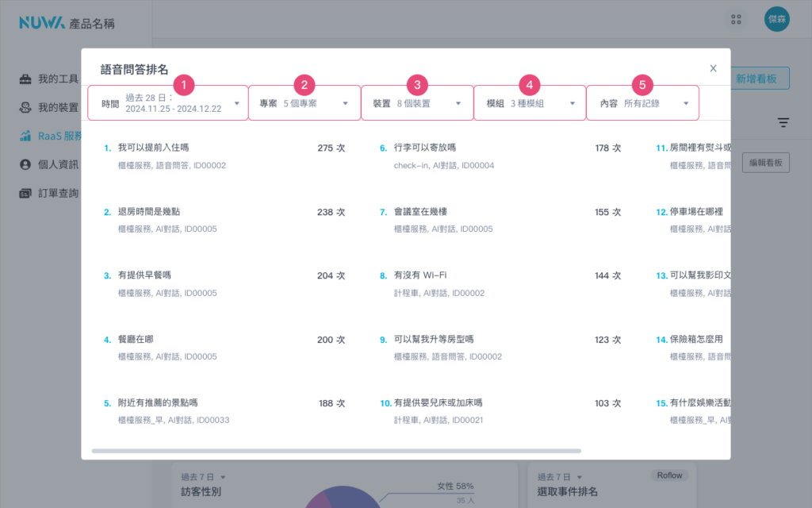Click the 238 次 count

[x=331, y=212]
